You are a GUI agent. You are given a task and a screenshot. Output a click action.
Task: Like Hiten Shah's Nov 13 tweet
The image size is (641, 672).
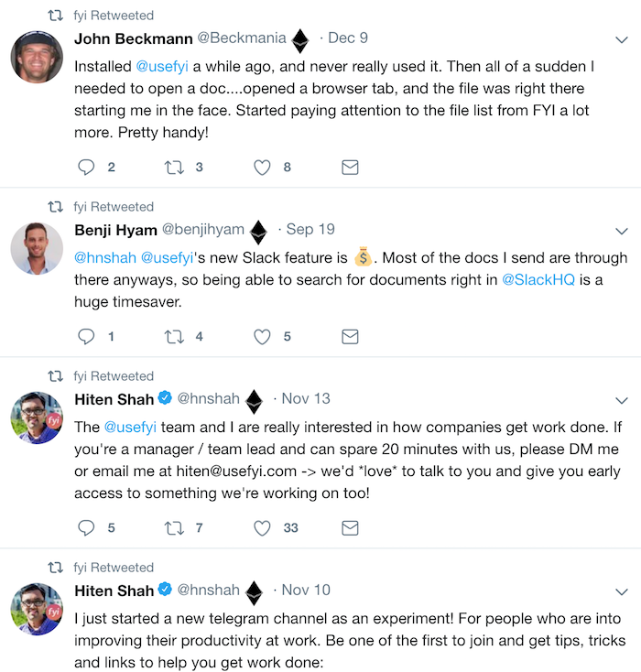pyautogui.click(x=262, y=528)
